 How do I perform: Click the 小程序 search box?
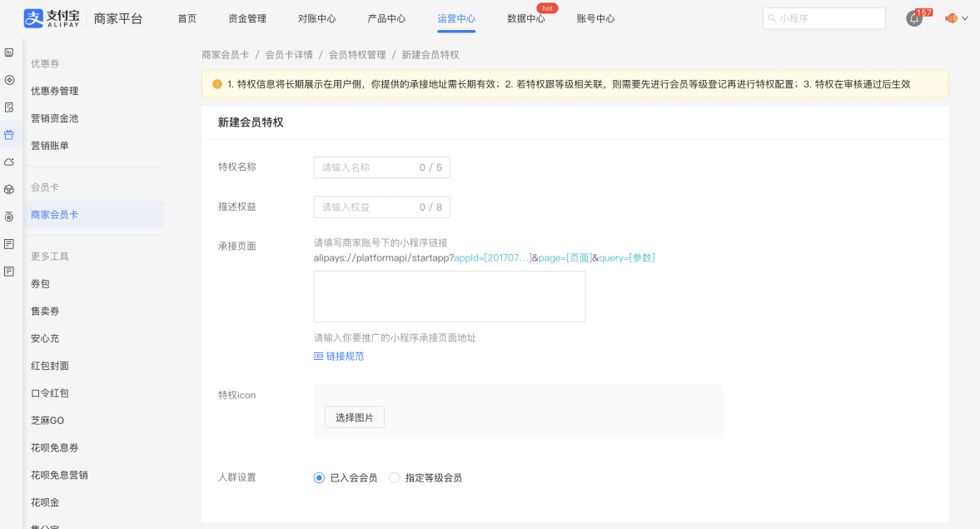(x=823, y=19)
